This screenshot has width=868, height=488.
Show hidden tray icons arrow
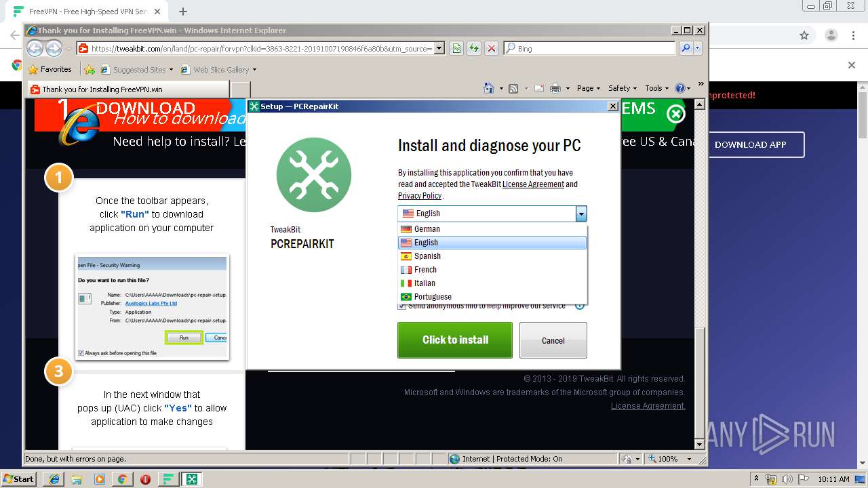tap(756, 479)
